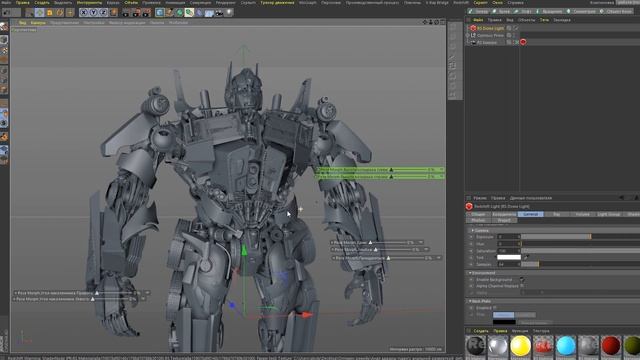
Task: Click the Samples value field
Action: coord(509,264)
